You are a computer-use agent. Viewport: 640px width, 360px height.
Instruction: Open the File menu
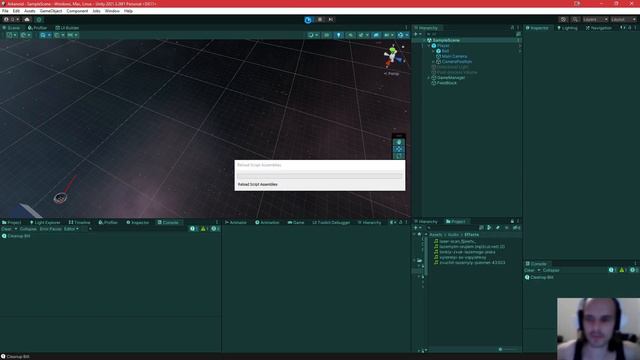5,11
